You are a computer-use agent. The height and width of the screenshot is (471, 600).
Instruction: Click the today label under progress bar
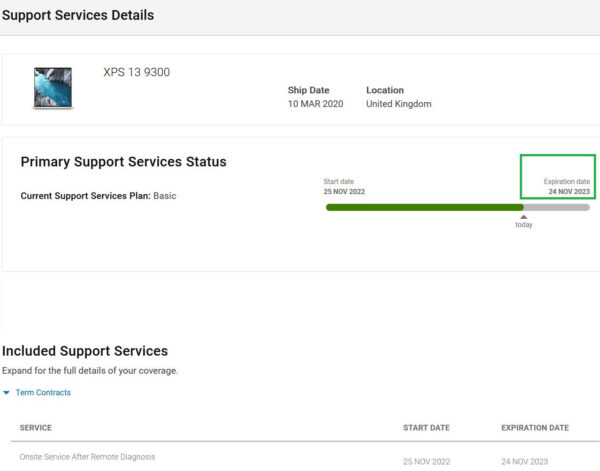pos(523,225)
